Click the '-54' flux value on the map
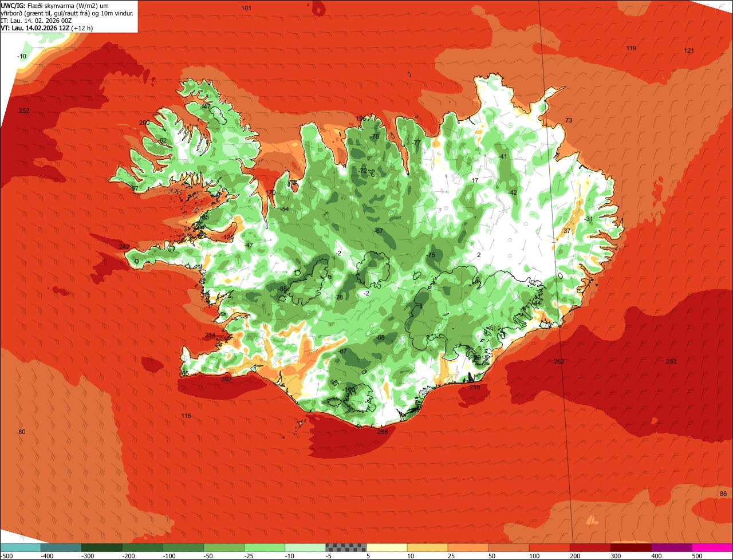The image size is (733, 560). [x=284, y=209]
